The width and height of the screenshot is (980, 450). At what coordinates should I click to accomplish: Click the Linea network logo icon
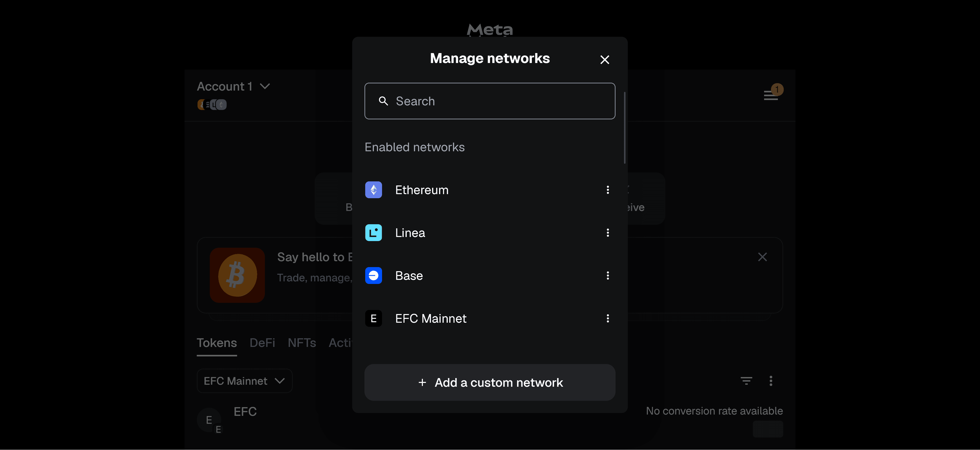373,233
